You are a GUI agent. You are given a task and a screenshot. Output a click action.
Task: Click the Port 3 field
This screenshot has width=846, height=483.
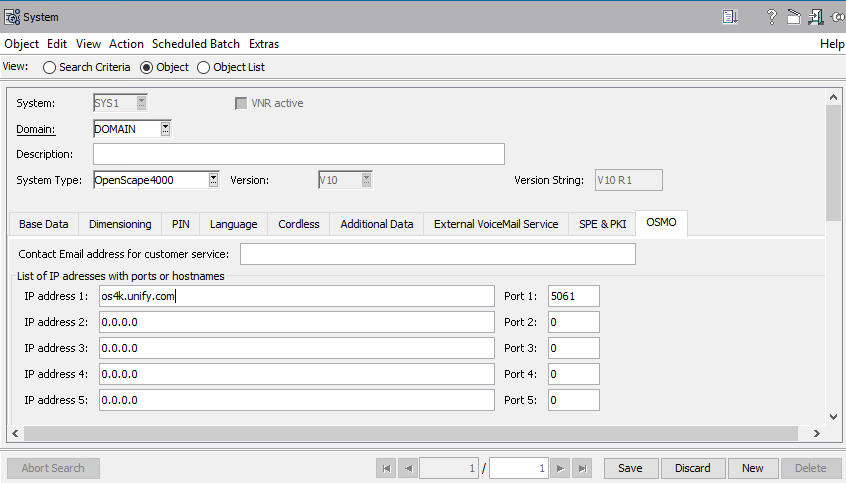(x=574, y=348)
